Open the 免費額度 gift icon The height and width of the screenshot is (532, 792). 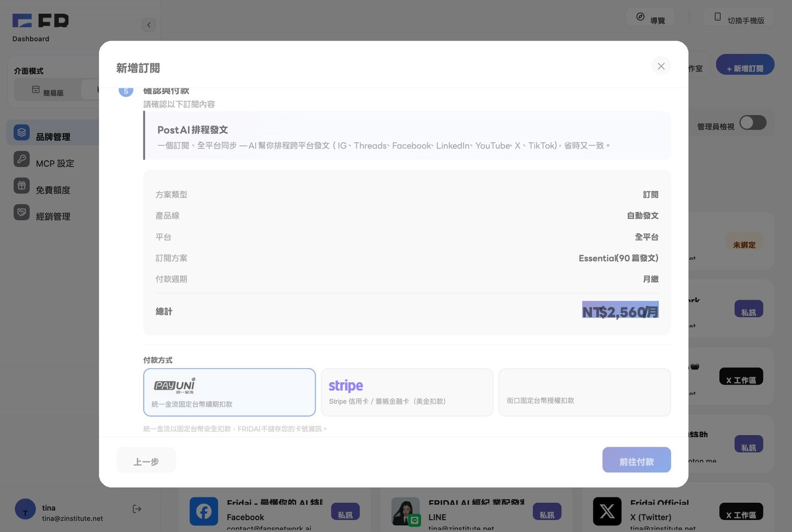[x=21, y=185]
